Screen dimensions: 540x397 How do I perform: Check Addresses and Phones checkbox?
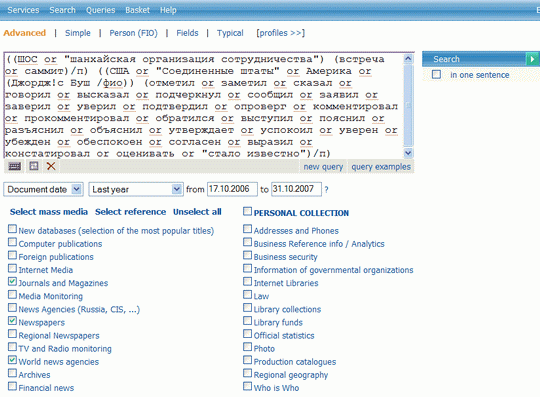tap(247, 229)
